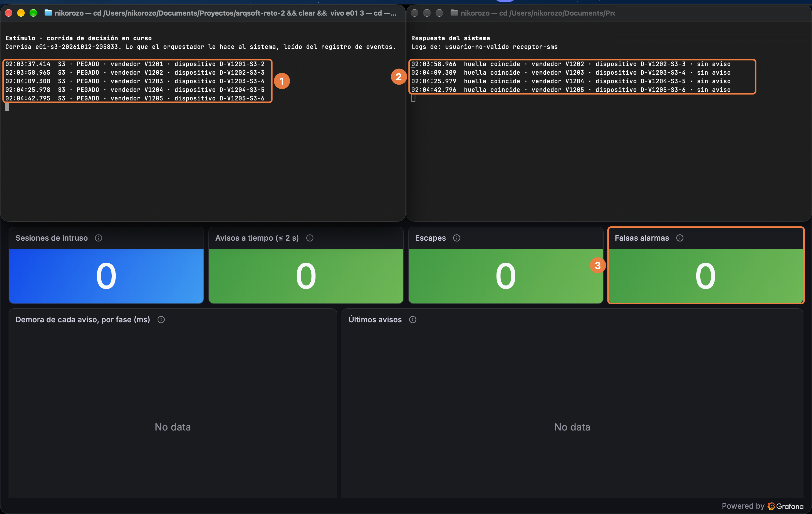This screenshot has height=514, width=812.
Task: Click the green Falsas alarmas value 0
Action: (x=705, y=276)
